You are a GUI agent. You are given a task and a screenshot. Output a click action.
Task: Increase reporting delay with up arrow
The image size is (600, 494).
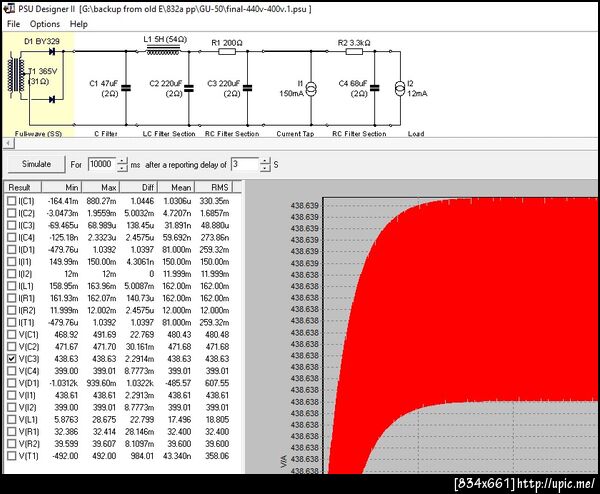click(x=265, y=160)
